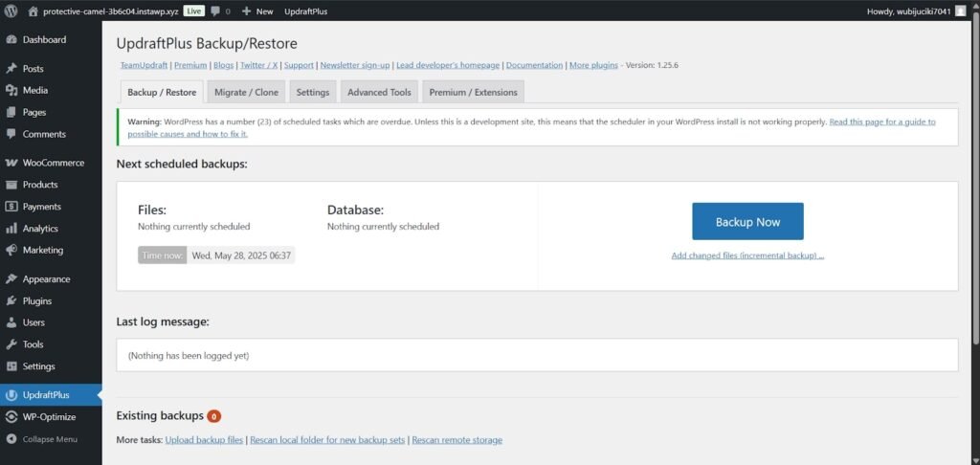
Task: Open the More plugins link
Action: point(593,65)
